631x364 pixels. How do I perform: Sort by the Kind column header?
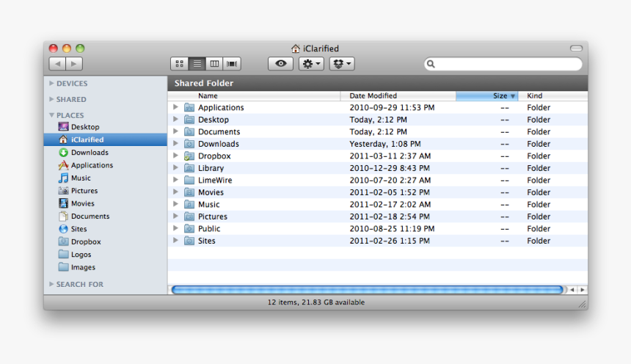pos(552,96)
